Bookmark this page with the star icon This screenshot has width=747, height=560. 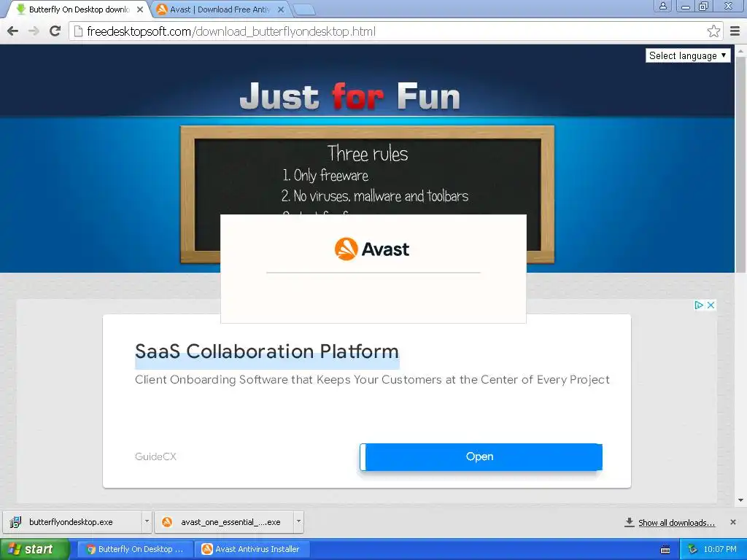tap(713, 31)
